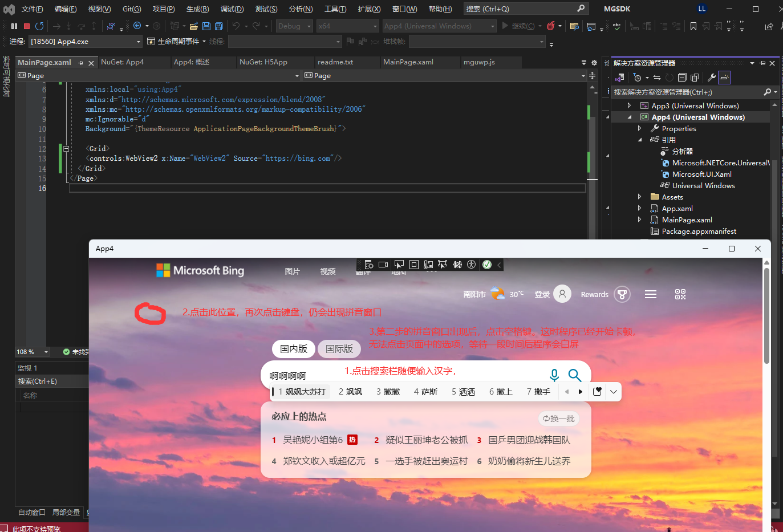Click the accessibility checker icon in debug overlay
The height and width of the screenshot is (532, 783).
(x=472, y=264)
